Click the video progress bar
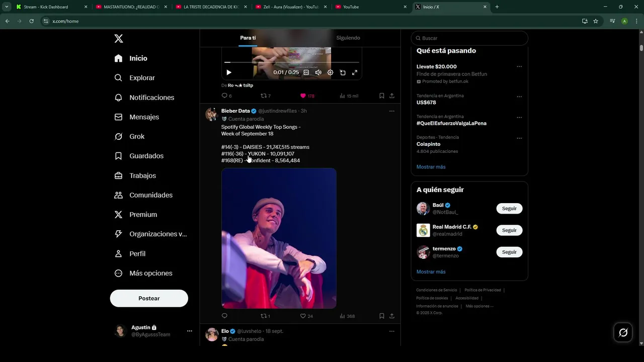644x362 pixels. coord(292,62)
